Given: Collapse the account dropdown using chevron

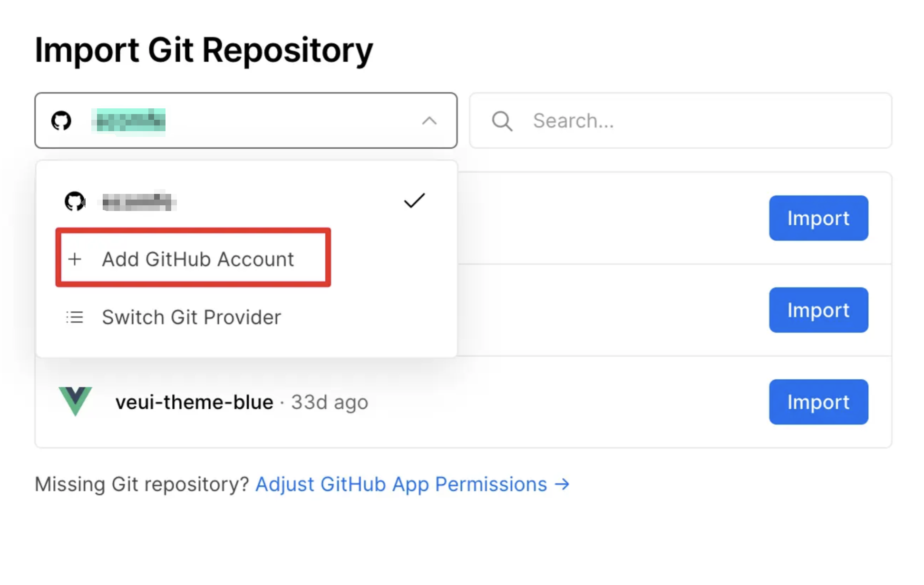Looking at the screenshot, I should point(429,121).
